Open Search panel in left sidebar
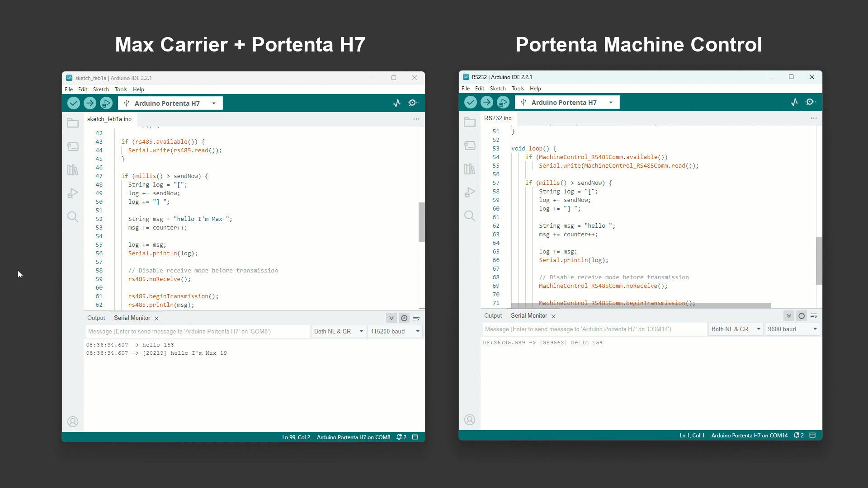Image resolution: width=868 pixels, height=488 pixels. (x=73, y=216)
